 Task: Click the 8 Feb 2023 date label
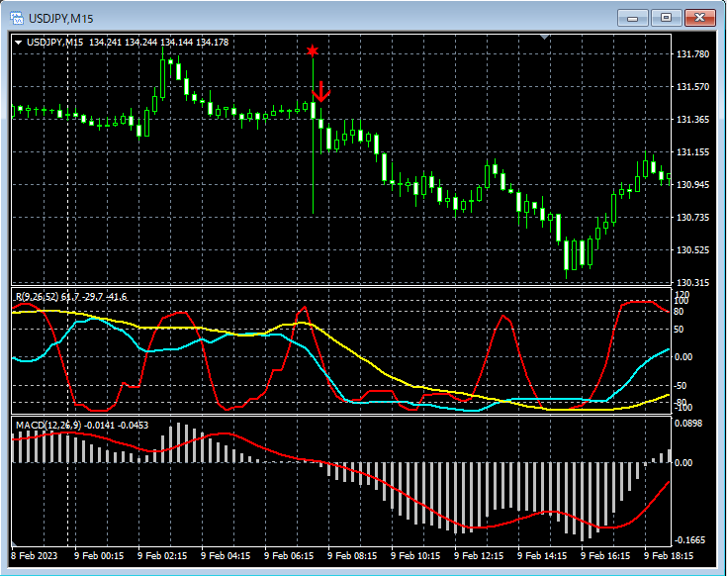pos(36,557)
